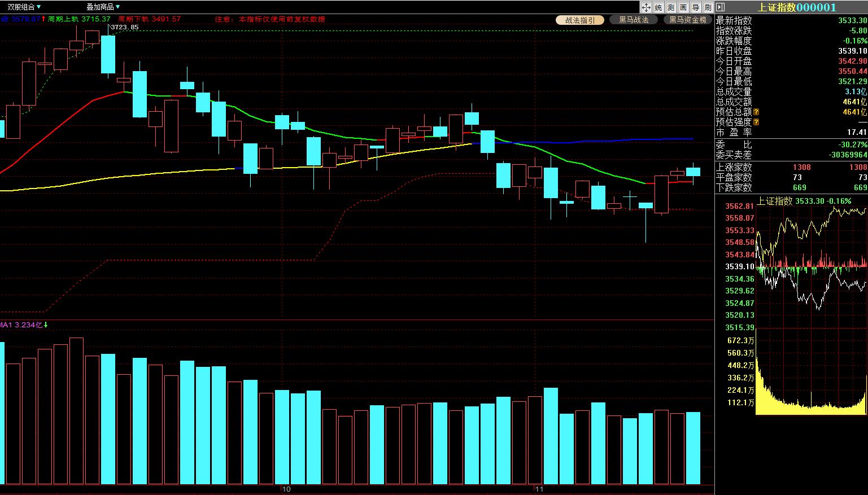868x495 pixels.
Task: Click the 3562.81 price on intraday axis
Action: click(740, 206)
